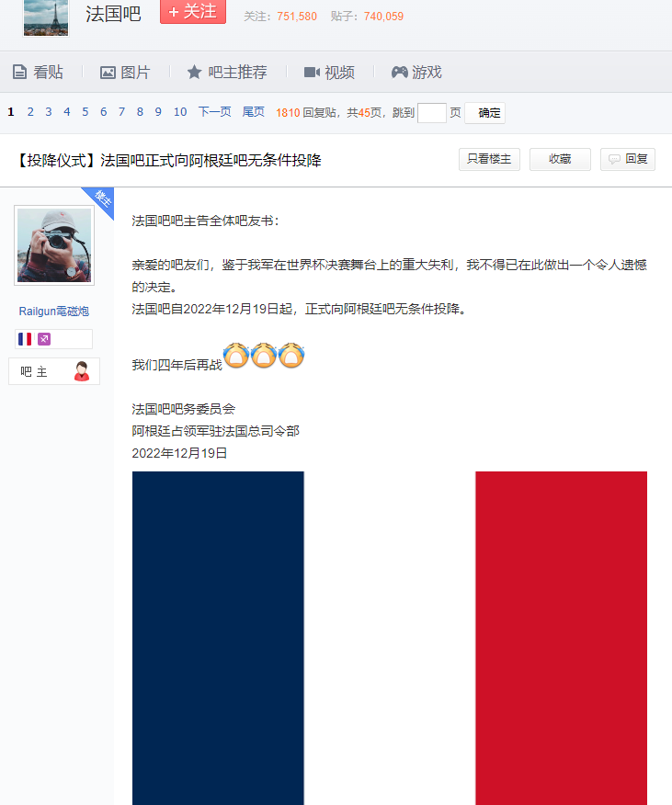Click the blue 楼主 corner ribbon
The image size is (672, 805).
(101, 199)
